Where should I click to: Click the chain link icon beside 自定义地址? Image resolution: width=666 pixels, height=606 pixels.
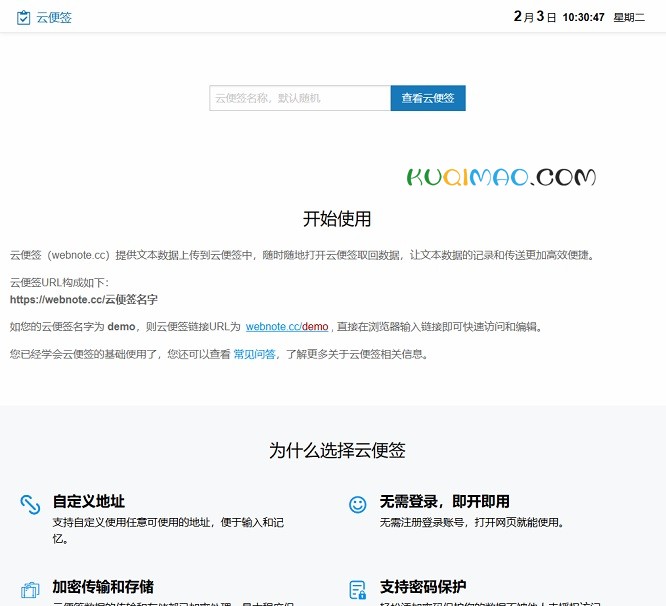(x=30, y=505)
